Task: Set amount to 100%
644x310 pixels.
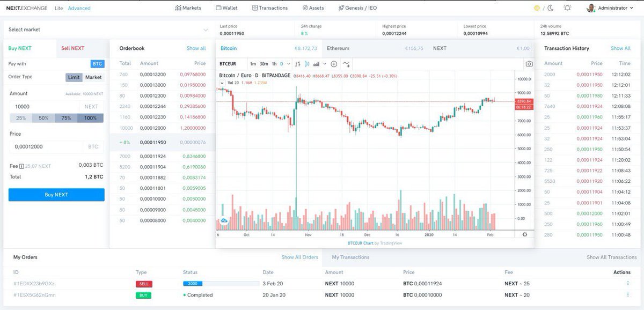Action: click(x=91, y=118)
